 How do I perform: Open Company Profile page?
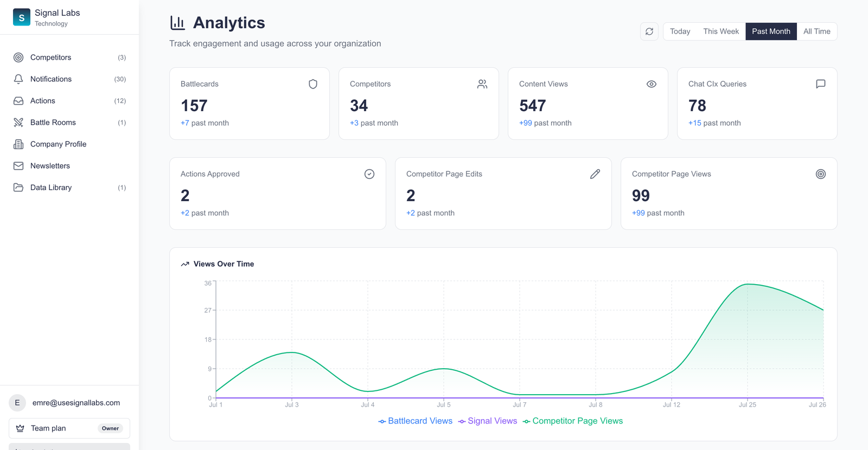(69, 144)
